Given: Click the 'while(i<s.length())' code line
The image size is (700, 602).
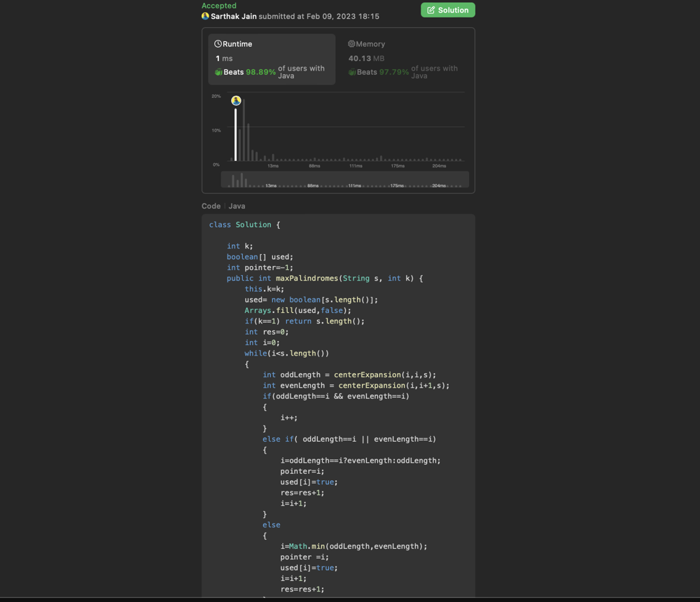Looking at the screenshot, I should [286, 353].
